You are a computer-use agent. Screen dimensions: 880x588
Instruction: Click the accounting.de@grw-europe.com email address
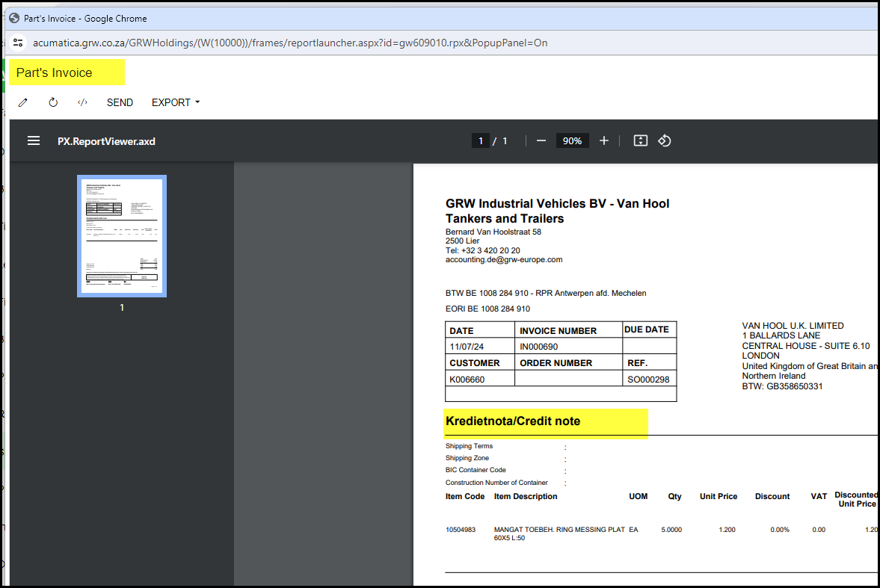tap(503, 259)
